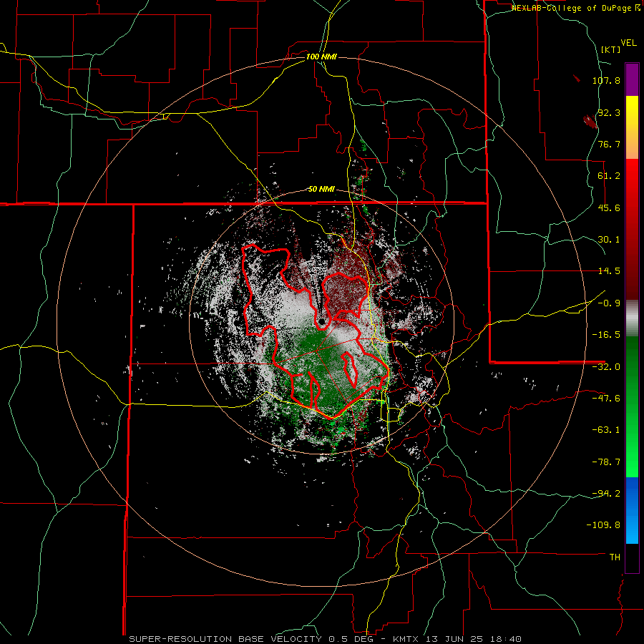Click the -63.1 value on velocity scale
Screen dimensions: 644x644
(x=606, y=430)
